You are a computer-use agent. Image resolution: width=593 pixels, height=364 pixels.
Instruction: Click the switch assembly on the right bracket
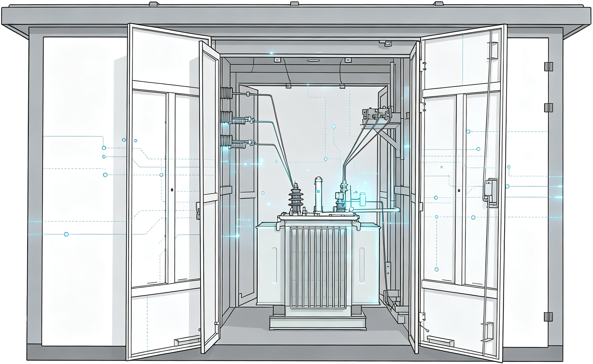[x=376, y=114]
